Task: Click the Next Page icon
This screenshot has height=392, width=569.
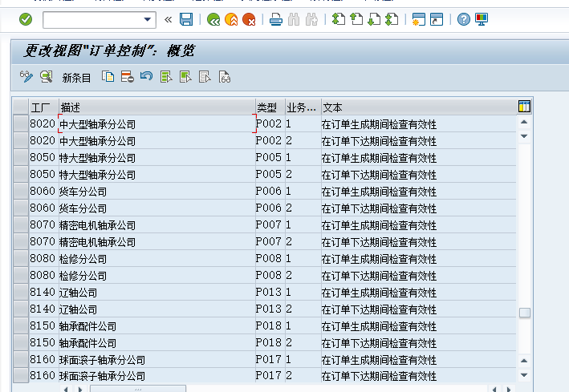Action: point(374,19)
